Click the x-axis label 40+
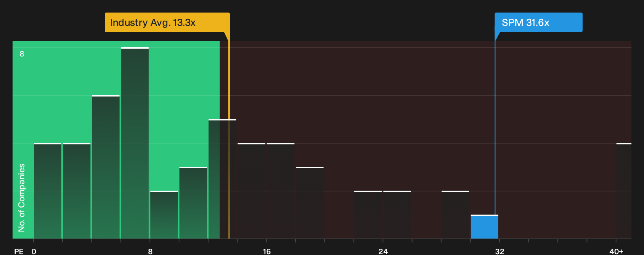Viewport: 644px width, 255px height. pos(617,251)
